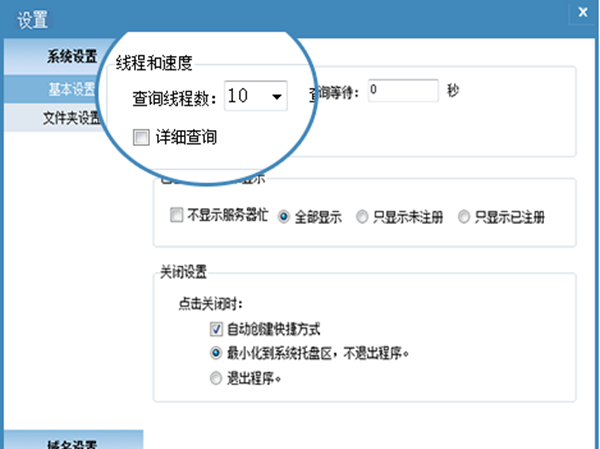Image resolution: width=600 pixels, height=449 pixels.
Task: Click the 关闭设置 group label
Action: tap(183, 272)
